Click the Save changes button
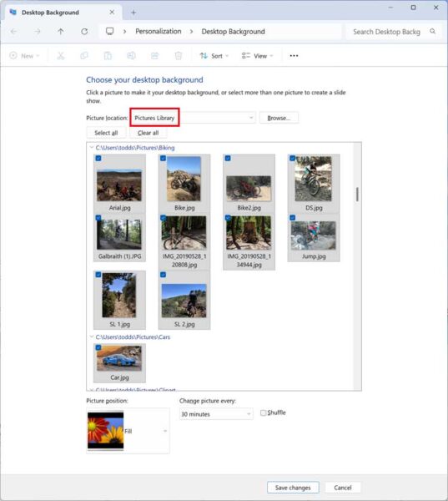 click(x=293, y=488)
